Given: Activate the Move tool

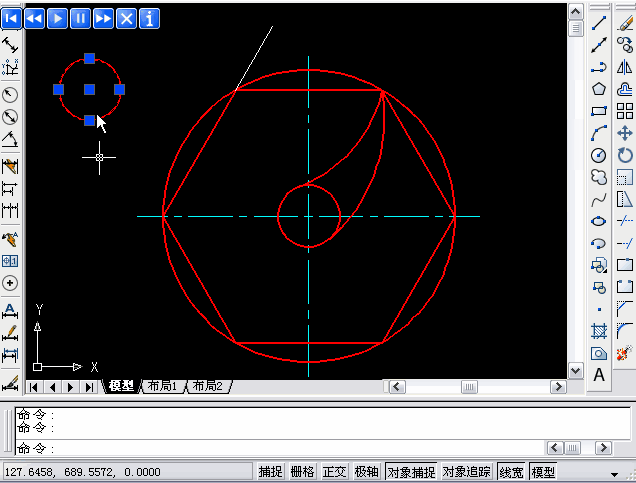Looking at the screenshot, I should pyautogui.click(x=625, y=133).
